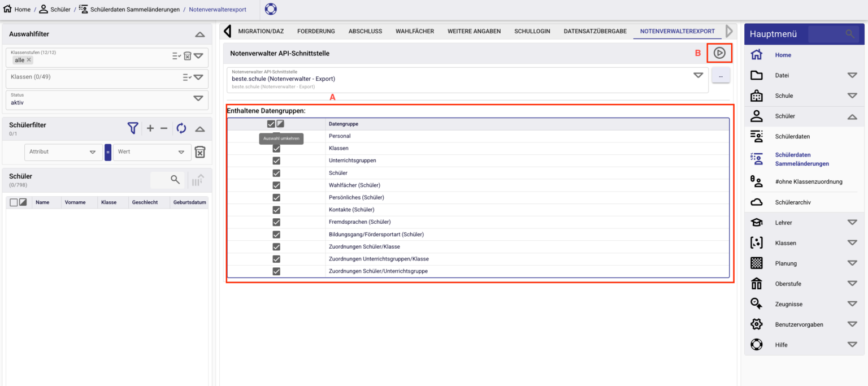Viewport: 868px width, 386px height.
Task: Clear Klassenstufen selection with trash icon
Action: point(188,56)
